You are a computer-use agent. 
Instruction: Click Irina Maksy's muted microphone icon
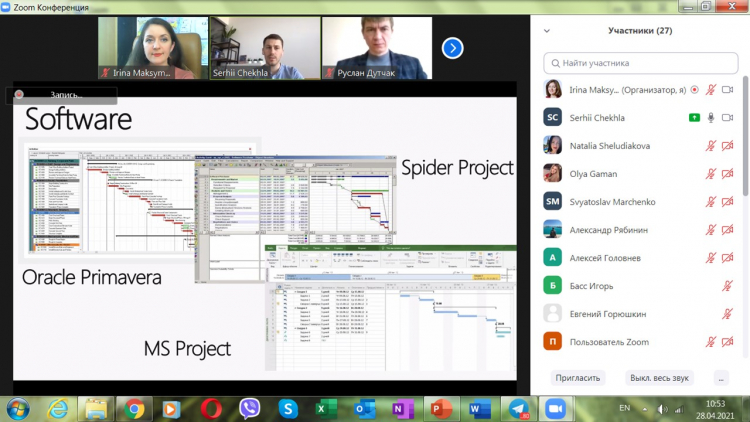click(x=711, y=90)
